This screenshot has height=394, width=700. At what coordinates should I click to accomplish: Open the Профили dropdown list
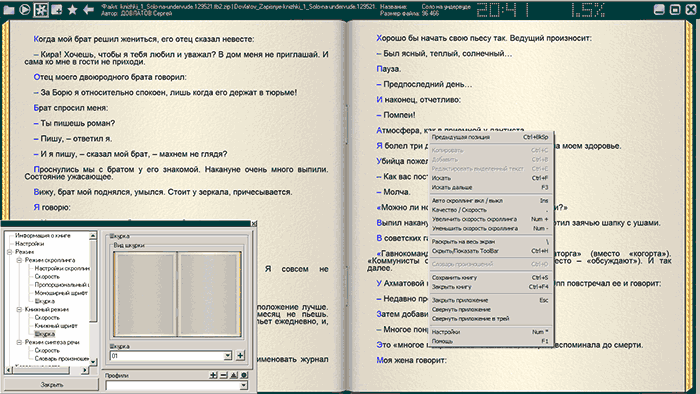tap(244, 386)
